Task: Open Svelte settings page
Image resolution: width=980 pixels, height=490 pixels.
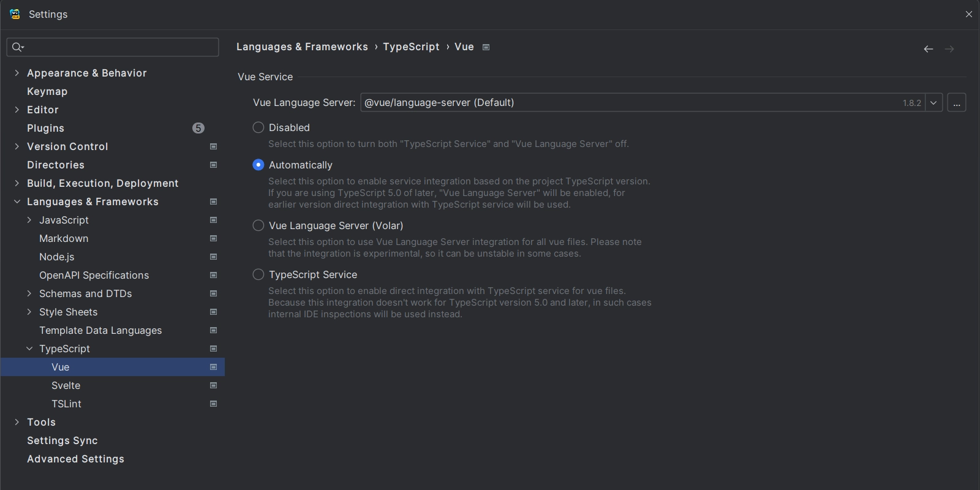Action: 66,385
